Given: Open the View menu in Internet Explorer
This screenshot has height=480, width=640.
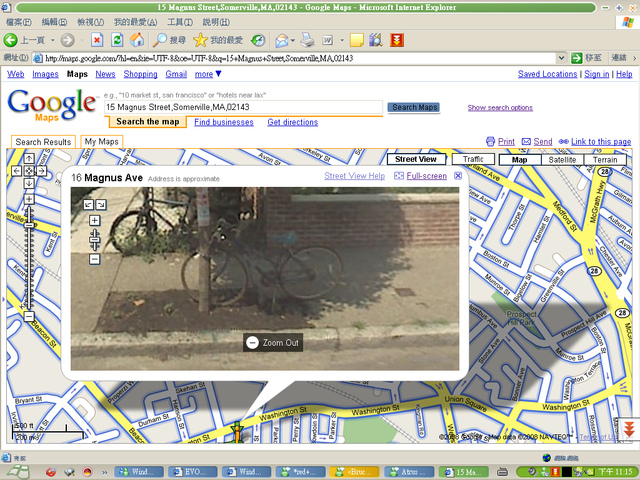Looking at the screenshot, I should (x=91, y=22).
